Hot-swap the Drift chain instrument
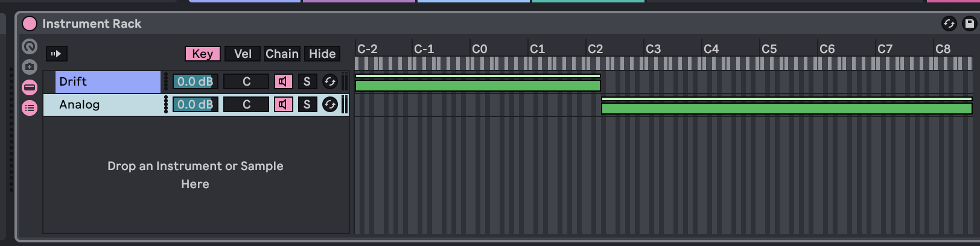 coord(330,81)
